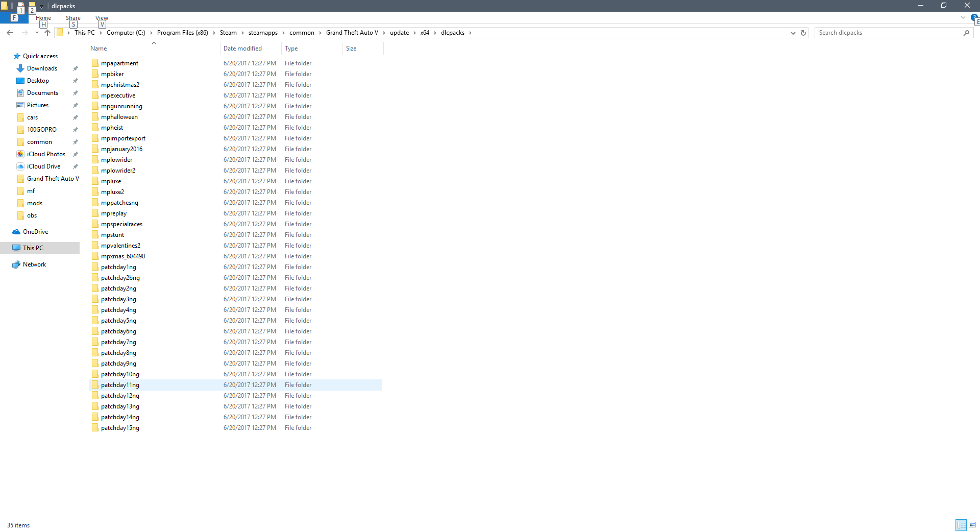Select the mpgunrunning folder icon
Screen dimensions: 980x531
(x=95, y=106)
